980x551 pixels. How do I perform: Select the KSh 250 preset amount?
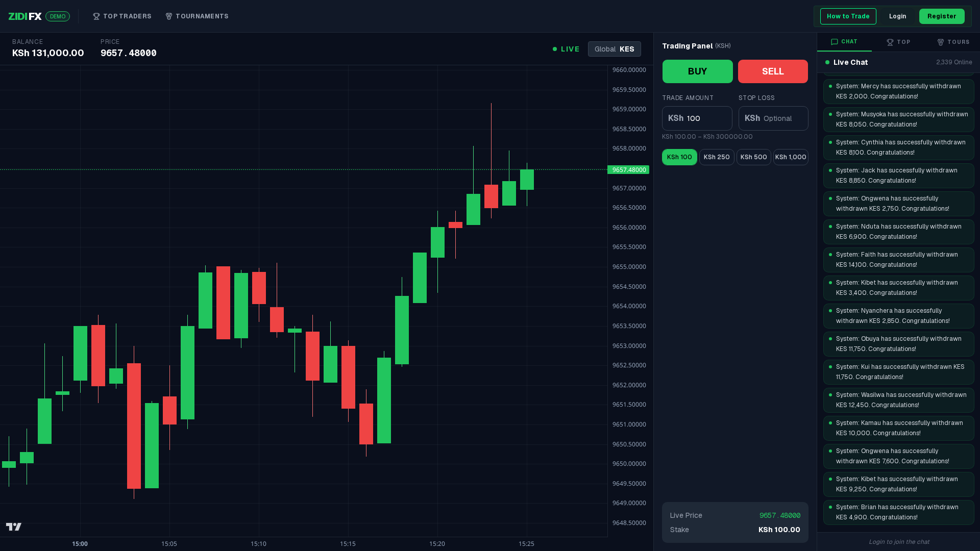pos(717,157)
